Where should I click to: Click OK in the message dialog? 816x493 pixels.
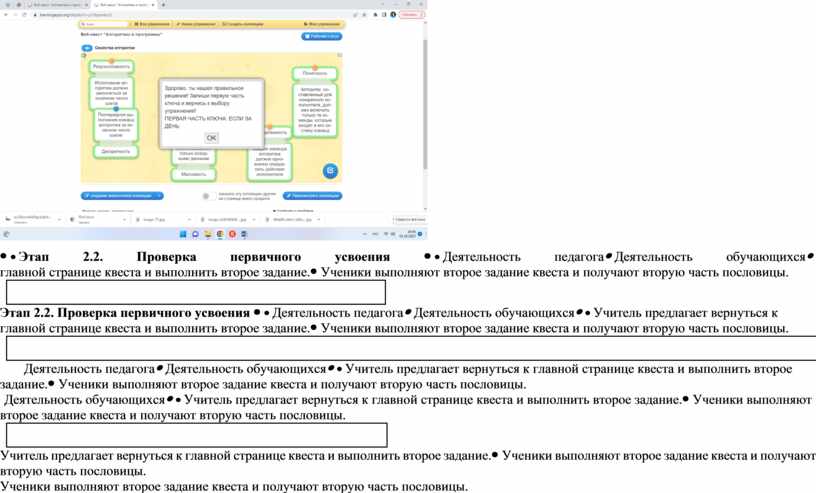coord(211,138)
